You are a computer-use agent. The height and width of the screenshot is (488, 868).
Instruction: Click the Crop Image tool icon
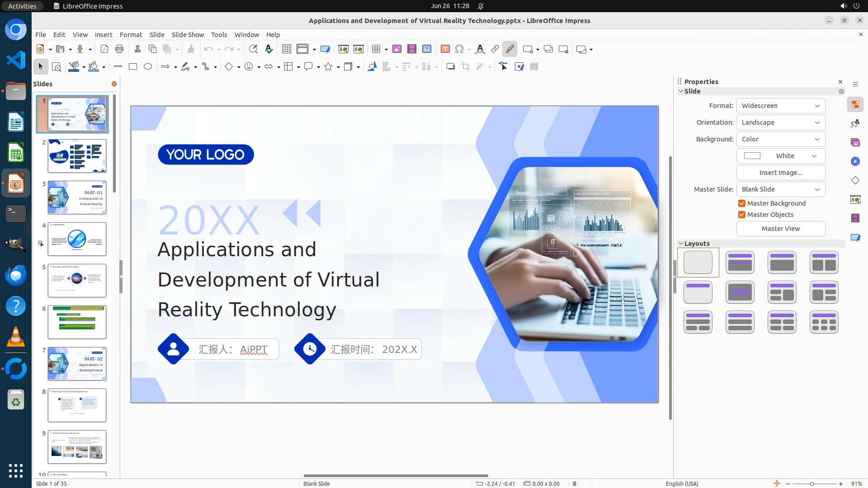(465, 67)
